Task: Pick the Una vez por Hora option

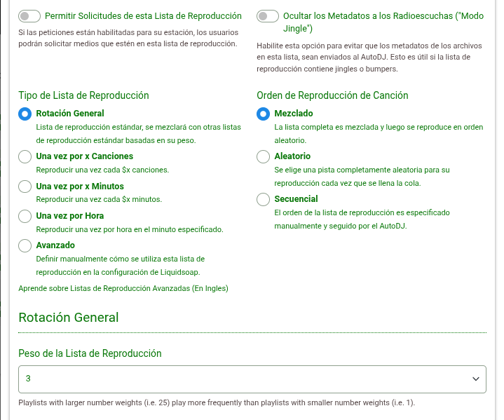Action: point(25,216)
